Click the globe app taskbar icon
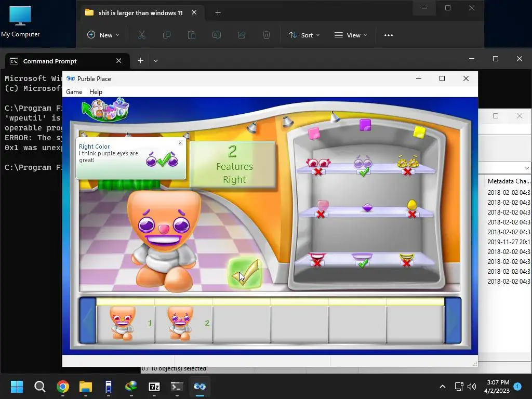 pos(131,387)
